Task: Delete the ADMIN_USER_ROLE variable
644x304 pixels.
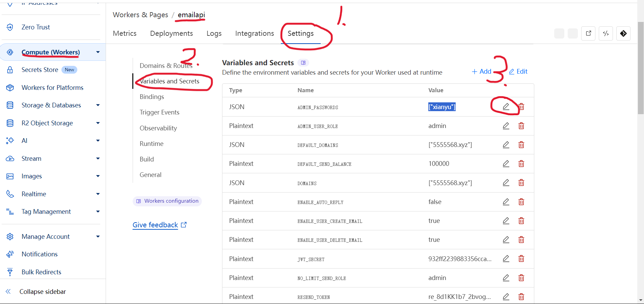Action: (521, 126)
